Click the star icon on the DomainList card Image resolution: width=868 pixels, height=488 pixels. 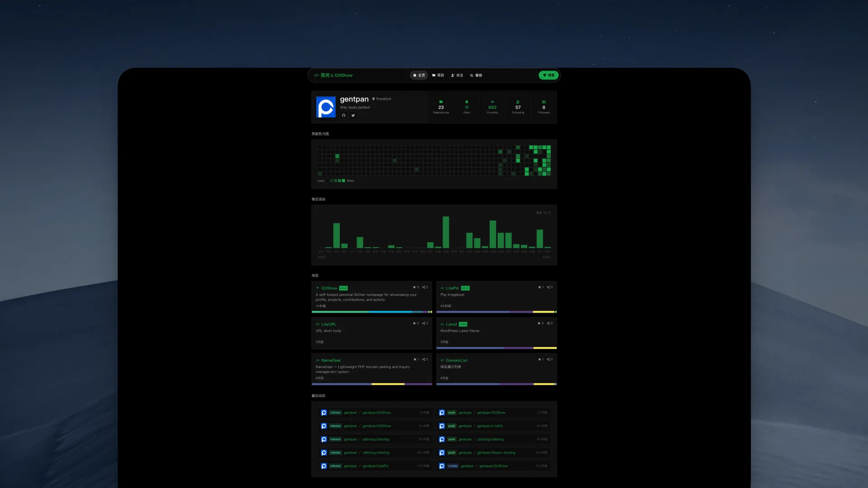coord(539,360)
